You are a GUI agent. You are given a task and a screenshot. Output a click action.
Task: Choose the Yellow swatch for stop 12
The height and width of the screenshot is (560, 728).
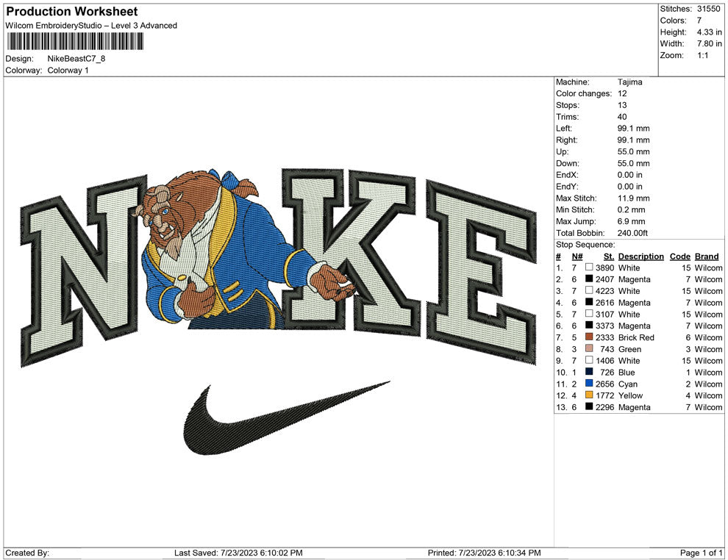tap(589, 395)
